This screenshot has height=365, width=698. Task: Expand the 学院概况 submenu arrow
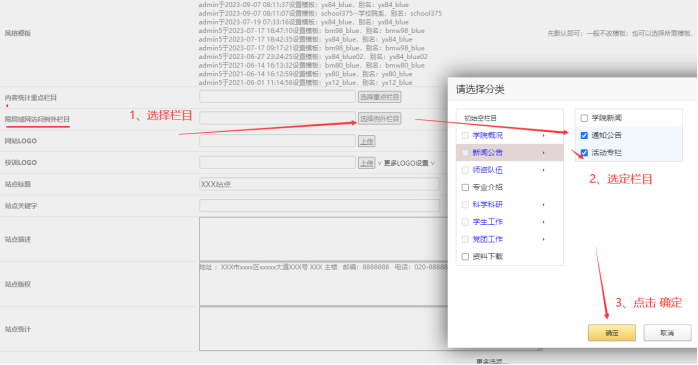(544, 135)
